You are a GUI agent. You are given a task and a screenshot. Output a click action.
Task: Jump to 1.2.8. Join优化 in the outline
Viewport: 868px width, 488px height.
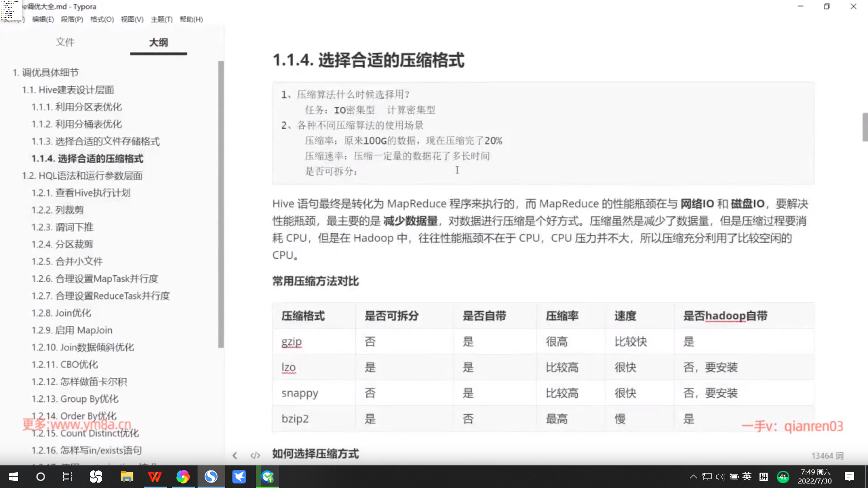point(61,313)
